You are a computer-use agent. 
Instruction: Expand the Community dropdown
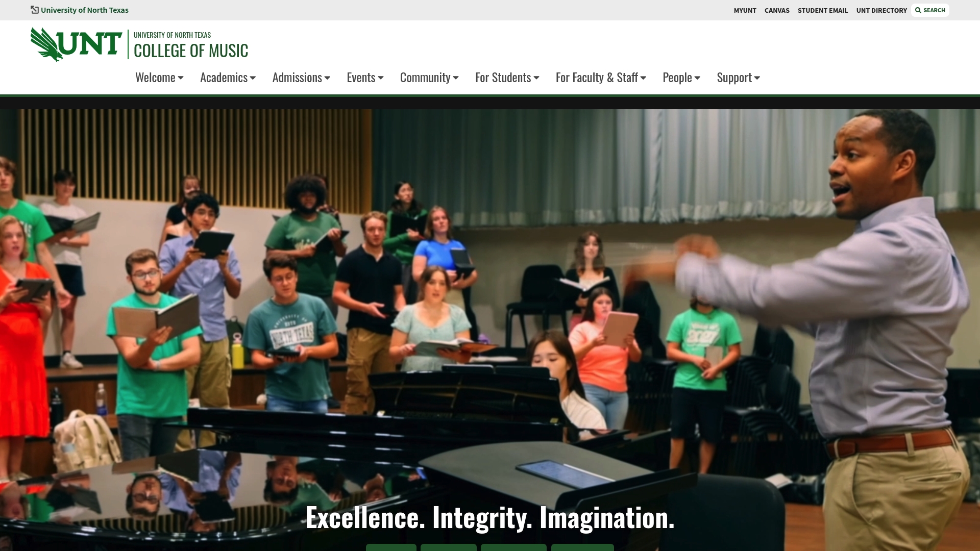click(x=429, y=78)
